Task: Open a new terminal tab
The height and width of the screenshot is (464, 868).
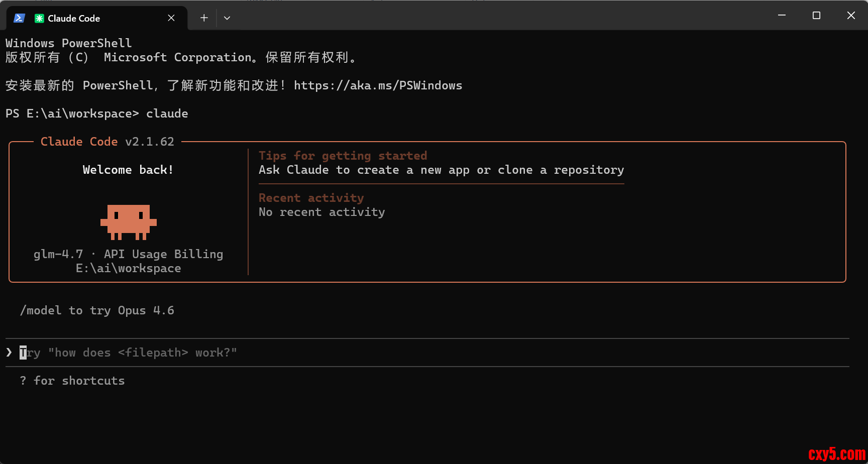Action: coord(204,18)
